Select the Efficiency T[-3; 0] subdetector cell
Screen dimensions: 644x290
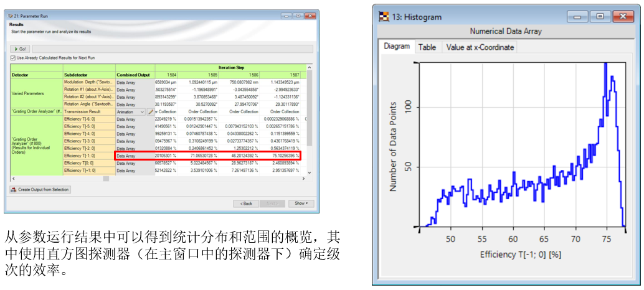pyautogui.click(x=89, y=141)
